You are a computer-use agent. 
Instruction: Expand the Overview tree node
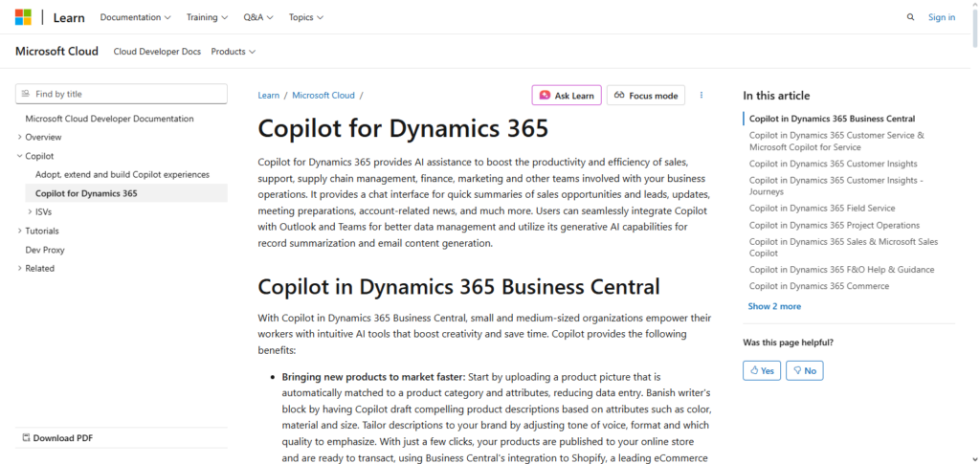(x=38, y=138)
